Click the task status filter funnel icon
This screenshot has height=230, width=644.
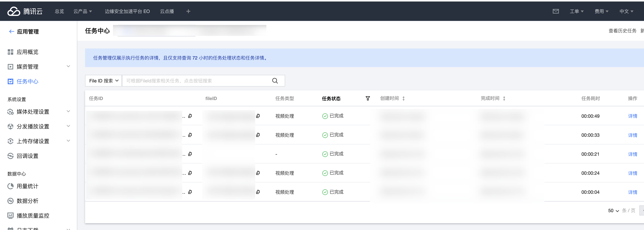367,98
